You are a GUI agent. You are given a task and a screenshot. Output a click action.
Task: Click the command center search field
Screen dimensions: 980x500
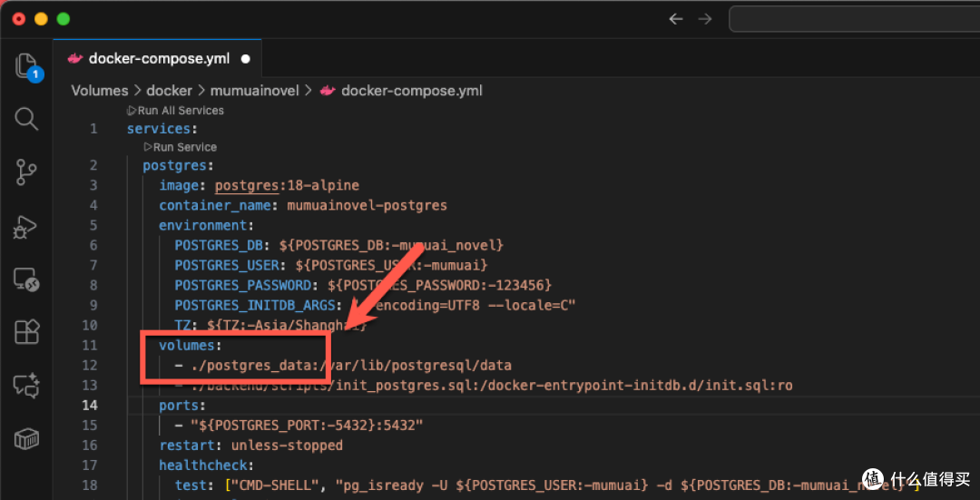coord(854,19)
